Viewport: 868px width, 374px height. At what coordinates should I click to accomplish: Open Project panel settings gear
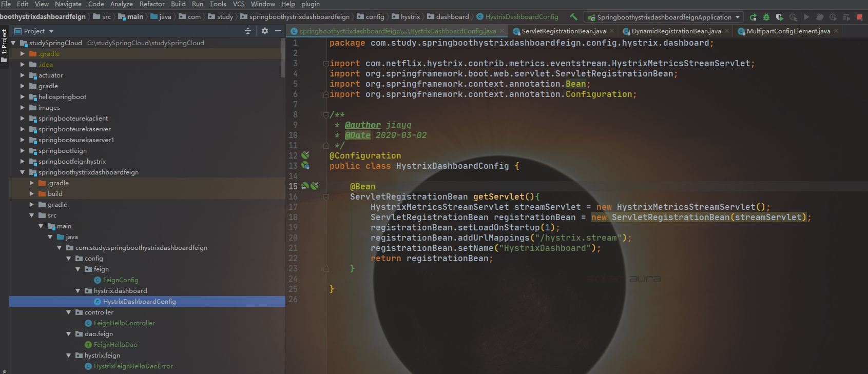point(265,31)
